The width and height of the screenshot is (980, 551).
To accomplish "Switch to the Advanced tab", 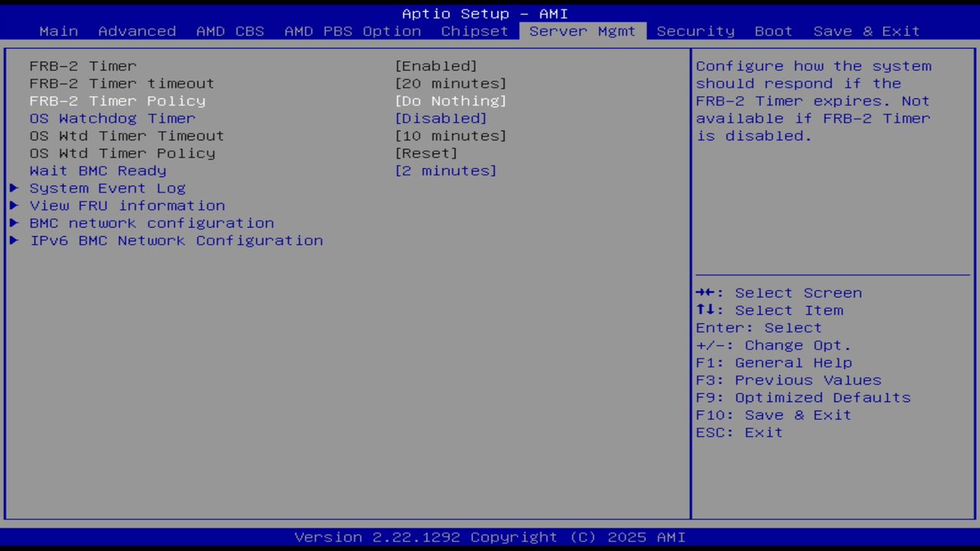I will pos(137,31).
